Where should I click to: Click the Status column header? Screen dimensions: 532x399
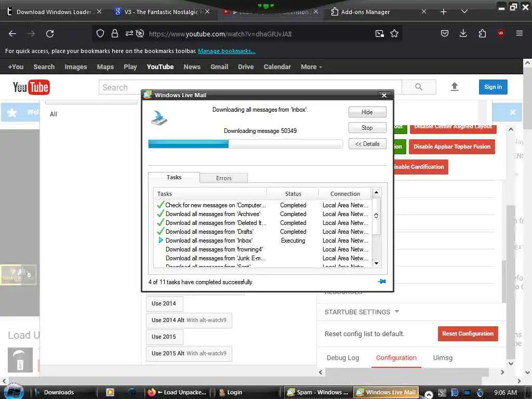click(x=293, y=194)
